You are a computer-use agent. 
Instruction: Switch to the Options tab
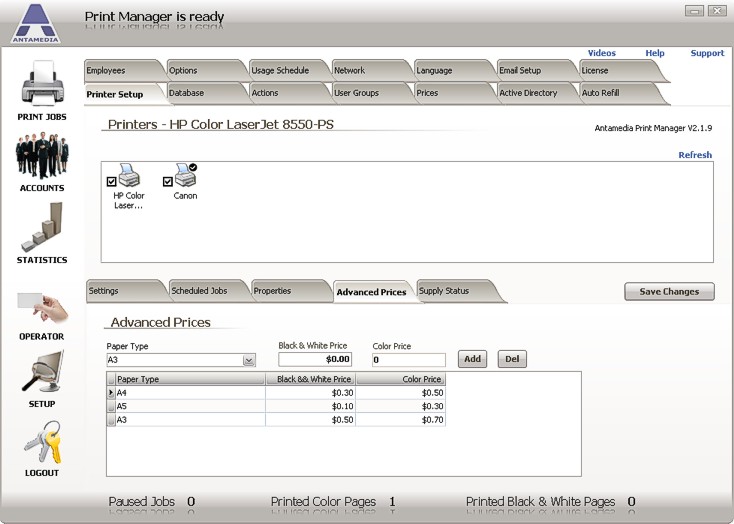click(205, 70)
